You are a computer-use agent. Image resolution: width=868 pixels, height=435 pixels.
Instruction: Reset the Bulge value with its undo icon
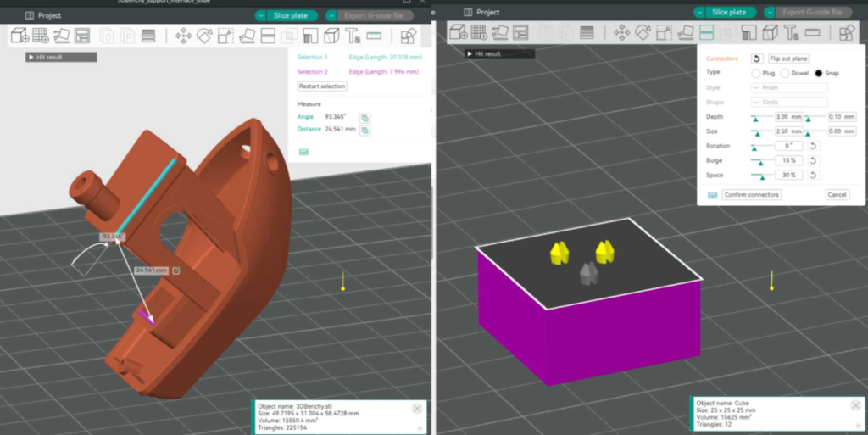point(813,160)
